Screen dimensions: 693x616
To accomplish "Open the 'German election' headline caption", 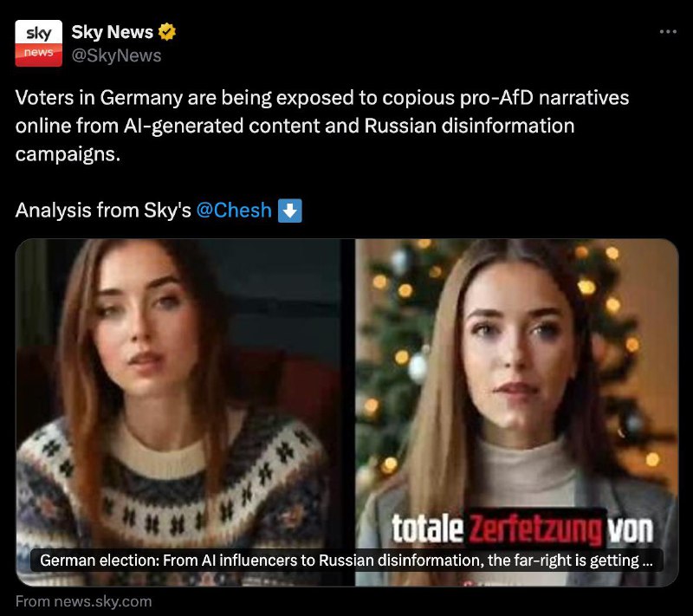I will pos(346,561).
